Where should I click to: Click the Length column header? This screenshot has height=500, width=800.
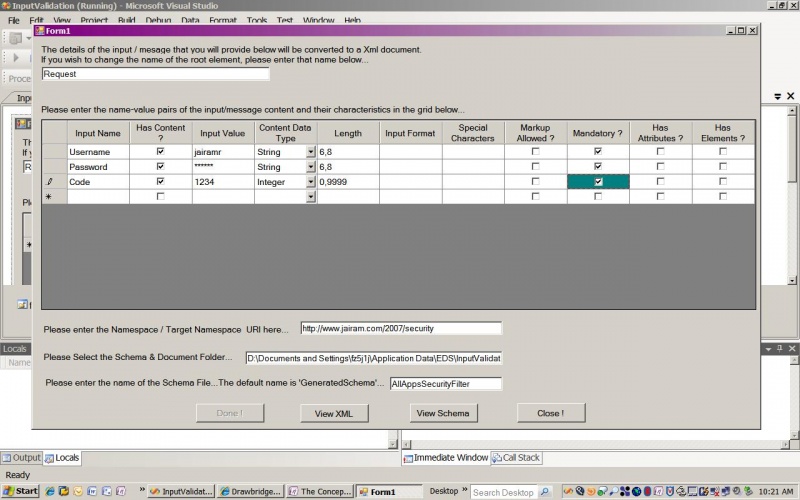pos(348,133)
